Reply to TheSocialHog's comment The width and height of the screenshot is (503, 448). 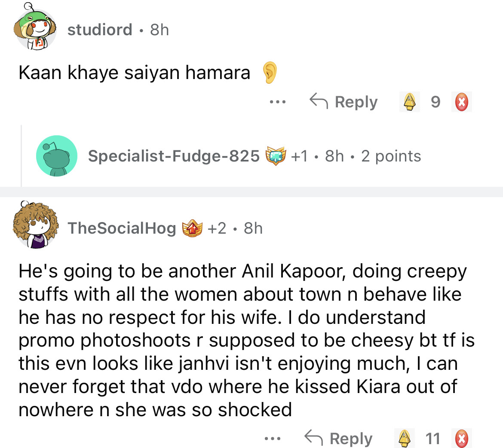[x=339, y=439]
